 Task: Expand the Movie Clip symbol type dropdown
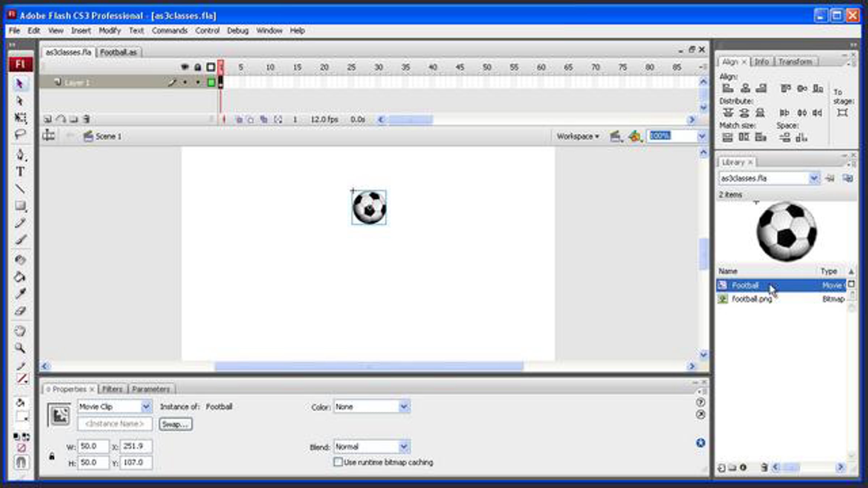[146, 407]
